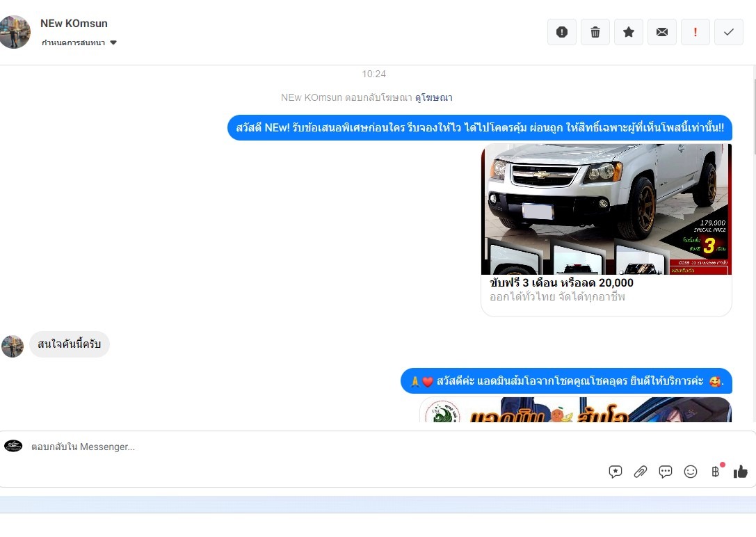Viewport: 756px width, 537px height.
Task: Click admin greeting message สวัสดีค่ะ แอดมินส้มโอ
Action: tap(566, 381)
